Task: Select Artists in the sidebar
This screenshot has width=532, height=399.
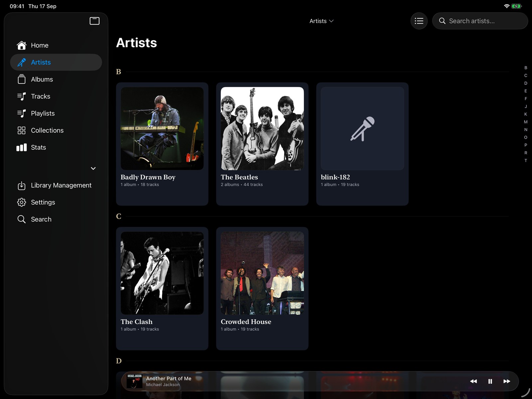Action: pyautogui.click(x=56, y=62)
